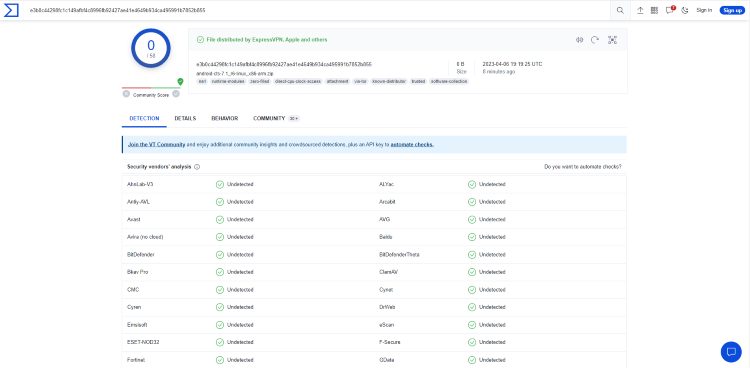Click the Cynet vendor name
750x368 pixels.
386,290
